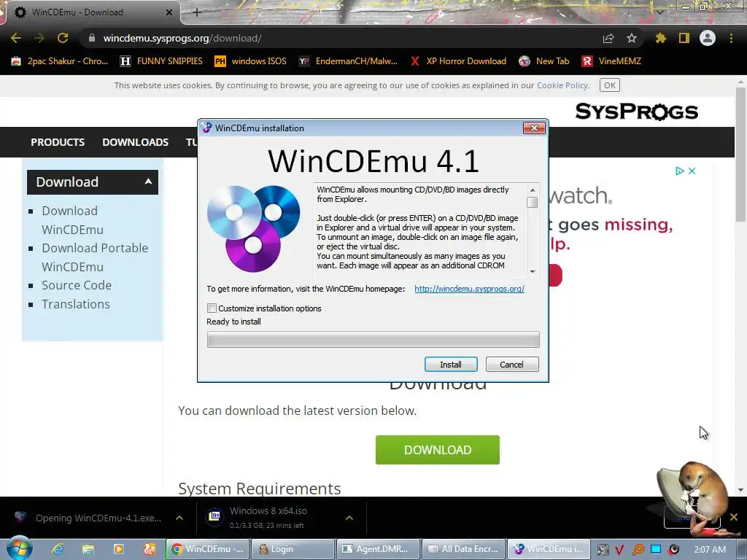Bookmark this page with the star icon
This screenshot has width=747, height=560.
coord(632,38)
